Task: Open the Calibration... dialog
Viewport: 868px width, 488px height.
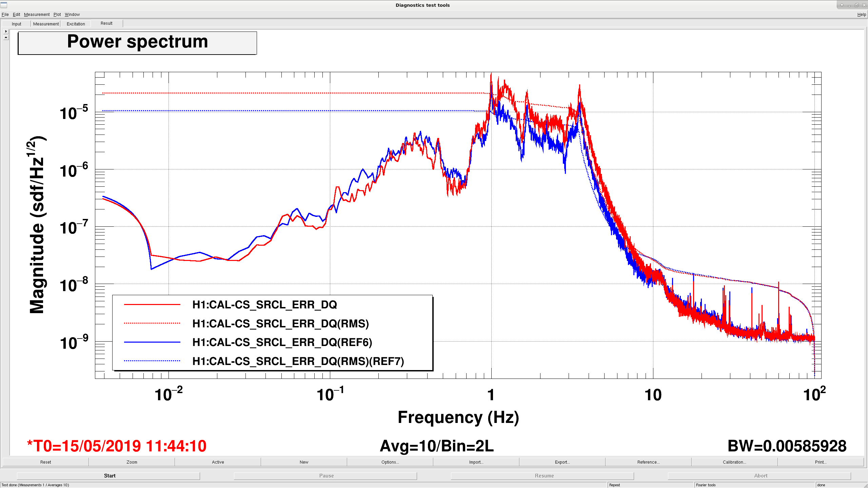Action: coord(734,462)
